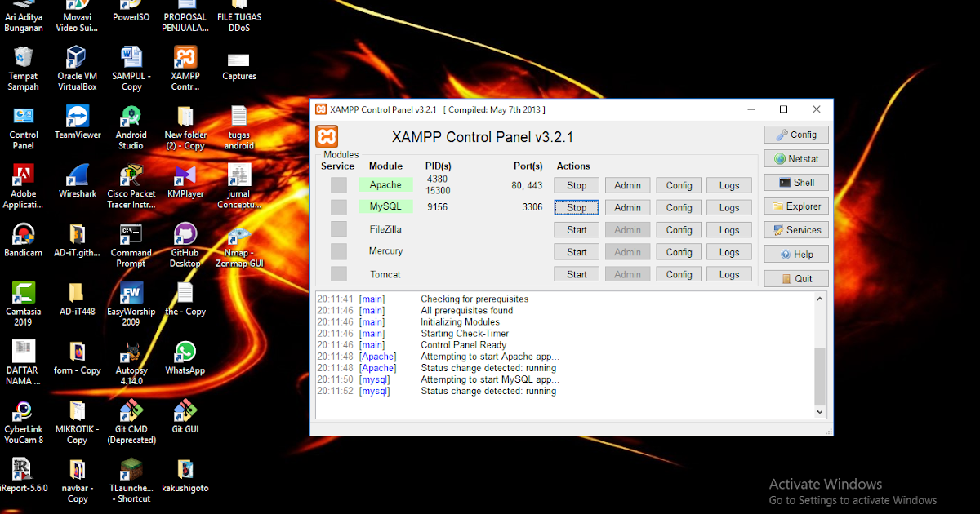Open the Services panel in XAMPP
This screenshot has width=980, height=514.
click(795, 229)
